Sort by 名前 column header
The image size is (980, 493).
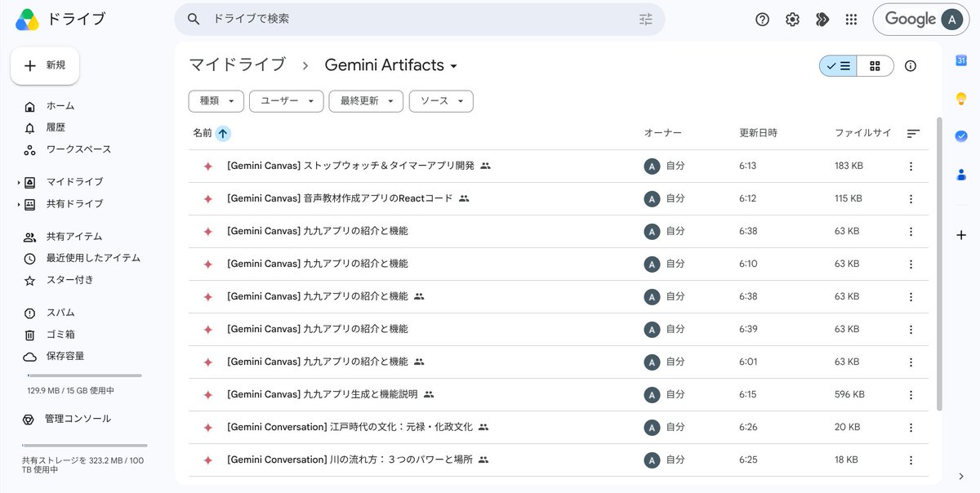click(x=203, y=133)
